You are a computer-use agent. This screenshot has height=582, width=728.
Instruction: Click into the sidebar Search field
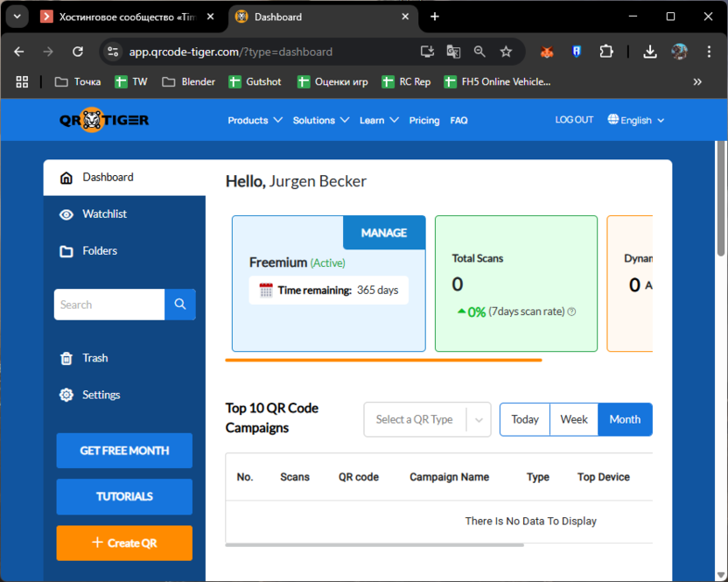109,305
